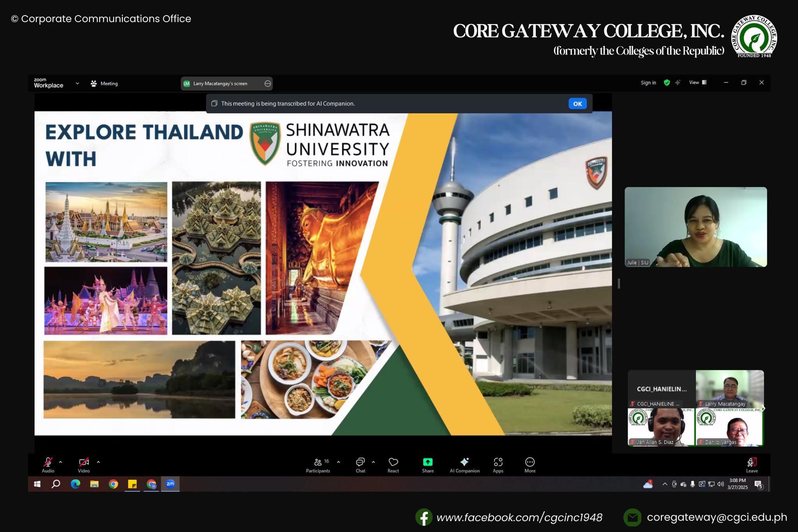Check encryption via the green shield icon
Viewport: 798px width, 532px height.
click(667, 83)
